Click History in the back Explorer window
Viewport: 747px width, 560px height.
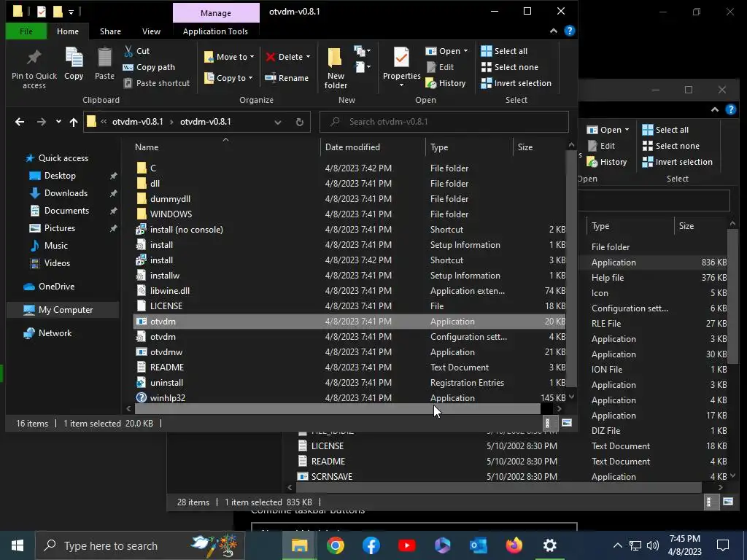607,162
